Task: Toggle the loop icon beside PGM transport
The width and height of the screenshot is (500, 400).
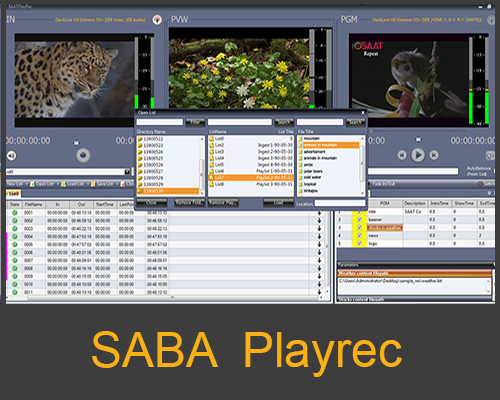Action: [490, 155]
